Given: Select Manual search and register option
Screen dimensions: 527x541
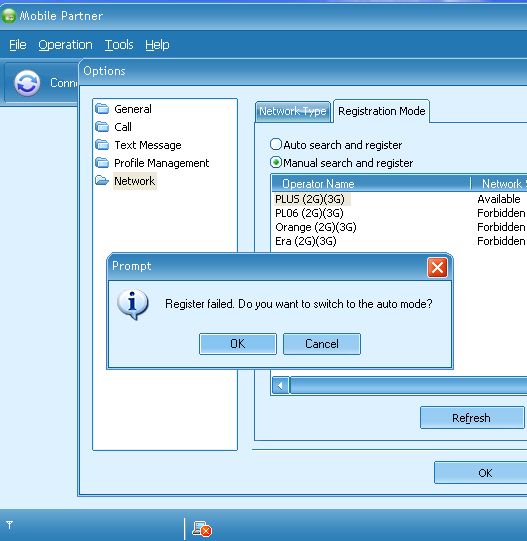Looking at the screenshot, I should pyautogui.click(x=276, y=162).
